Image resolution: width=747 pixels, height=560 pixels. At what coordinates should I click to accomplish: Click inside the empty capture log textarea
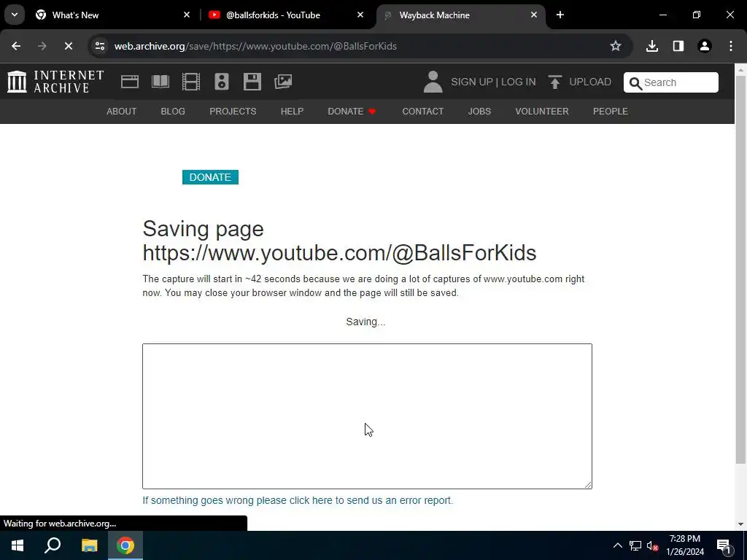pyautogui.click(x=367, y=416)
